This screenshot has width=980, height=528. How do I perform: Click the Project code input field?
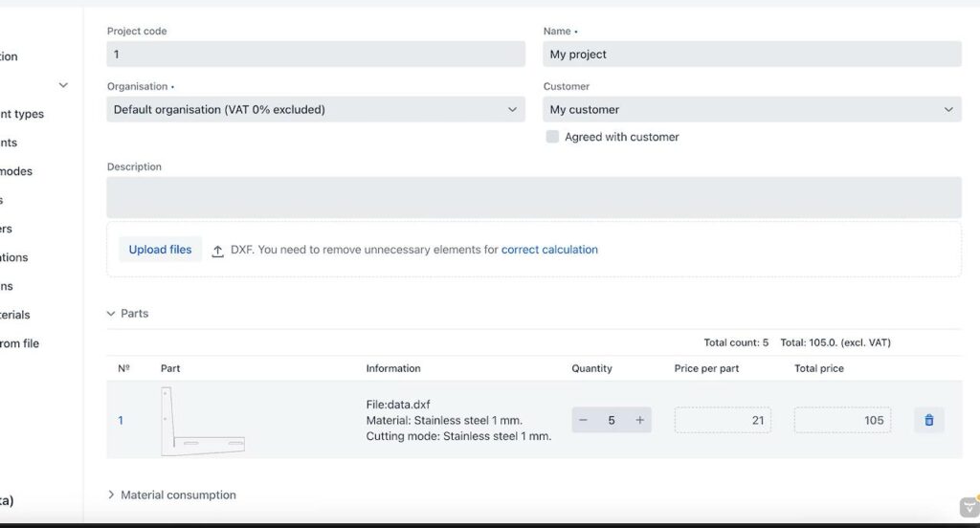coord(316,55)
